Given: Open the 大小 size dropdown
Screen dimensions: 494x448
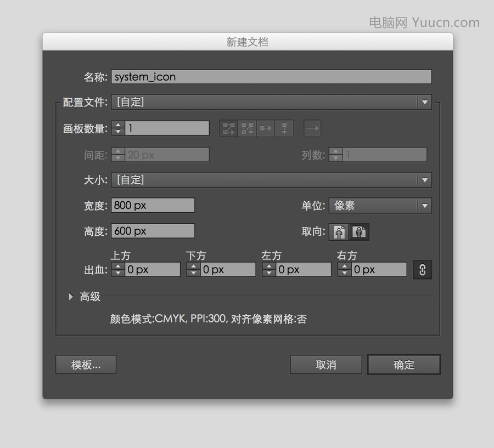Looking at the screenshot, I should pos(271,180).
